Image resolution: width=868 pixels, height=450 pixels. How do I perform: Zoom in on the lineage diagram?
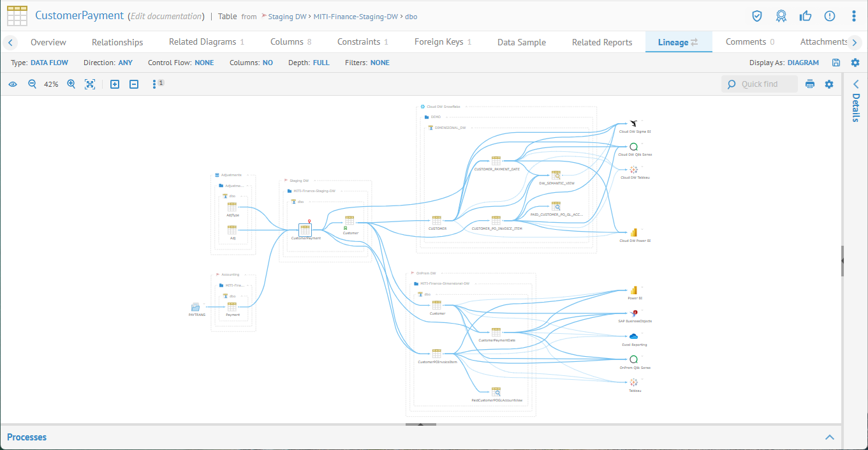(71, 84)
